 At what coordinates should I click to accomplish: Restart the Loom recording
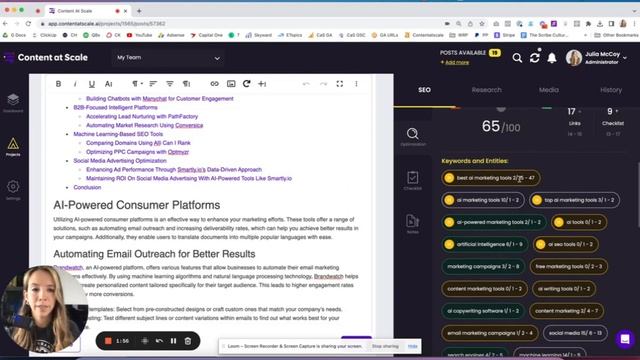pyautogui.click(x=159, y=341)
